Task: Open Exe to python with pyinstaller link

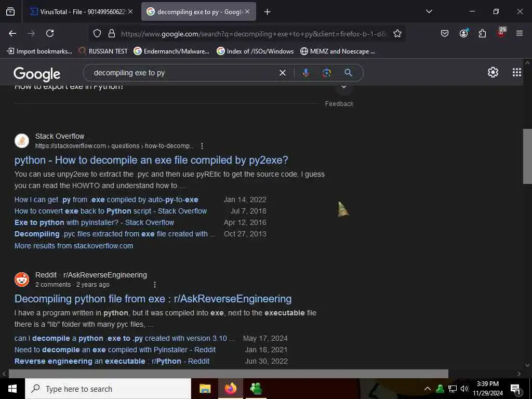Action: pyautogui.click(x=94, y=222)
